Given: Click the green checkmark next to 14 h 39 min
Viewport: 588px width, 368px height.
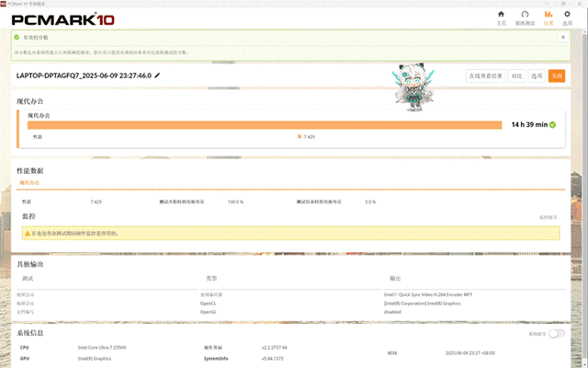Looking at the screenshot, I should (552, 125).
